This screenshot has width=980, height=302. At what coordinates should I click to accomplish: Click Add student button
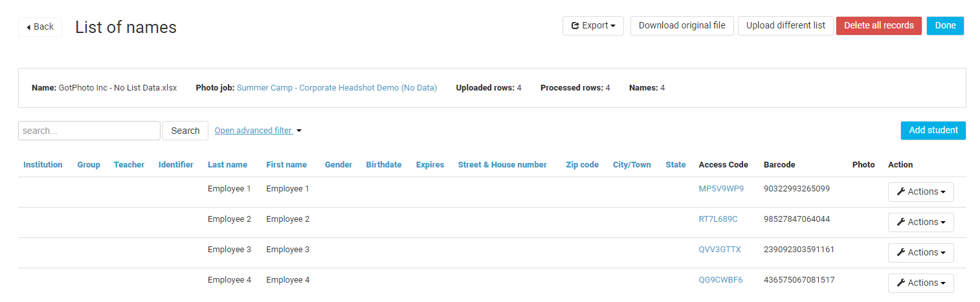[933, 131]
